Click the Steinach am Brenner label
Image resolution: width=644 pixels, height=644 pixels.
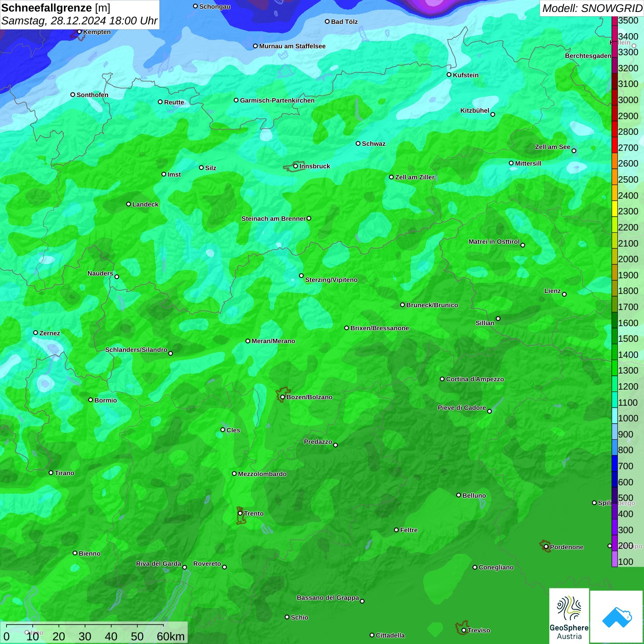click(273, 218)
